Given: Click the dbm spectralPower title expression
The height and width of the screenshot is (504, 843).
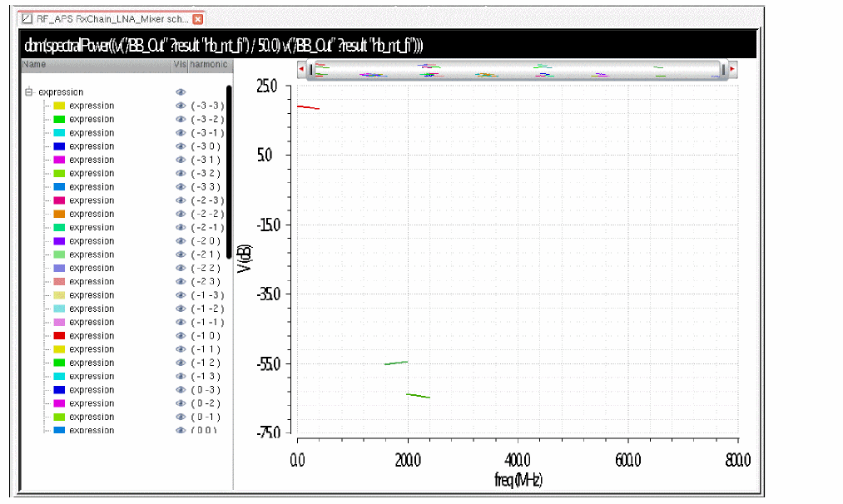Looking at the screenshot, I should click(224, 45).
